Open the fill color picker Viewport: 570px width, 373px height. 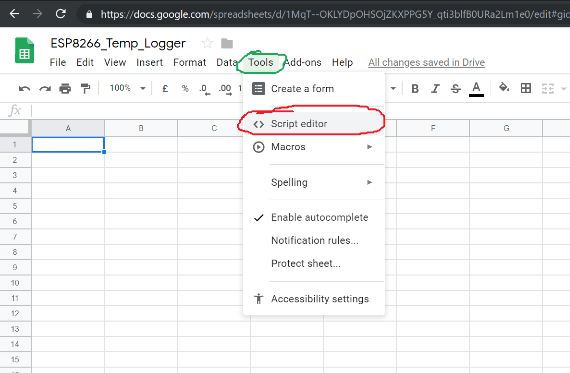pos(504,88)
